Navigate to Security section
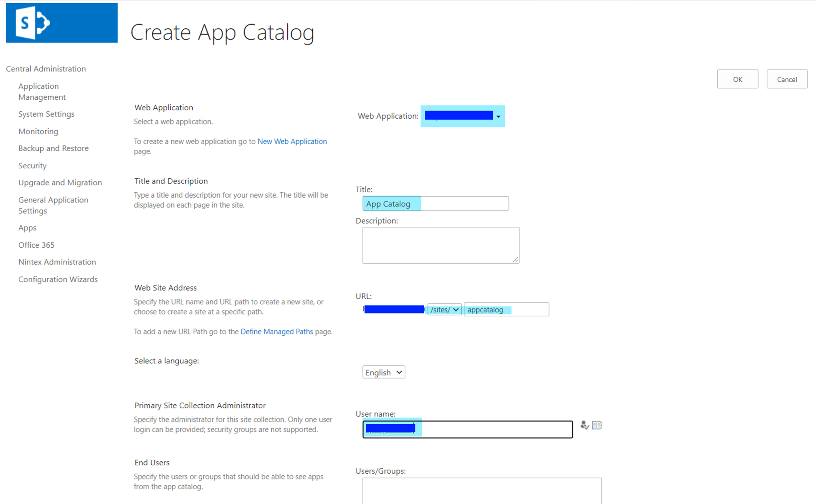 pos(32,166)
